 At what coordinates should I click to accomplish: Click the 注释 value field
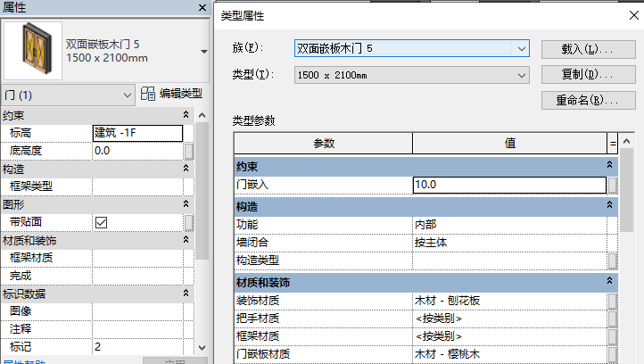coord(137,328)
